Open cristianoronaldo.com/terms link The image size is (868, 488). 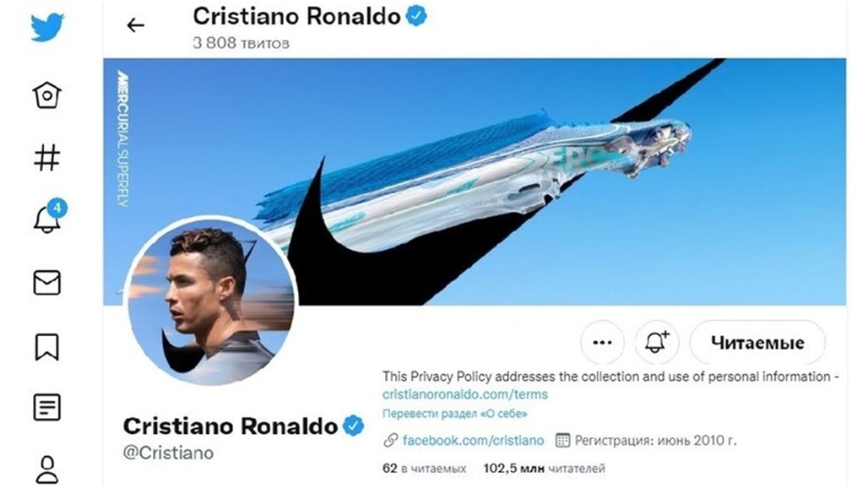coord(465,394)
